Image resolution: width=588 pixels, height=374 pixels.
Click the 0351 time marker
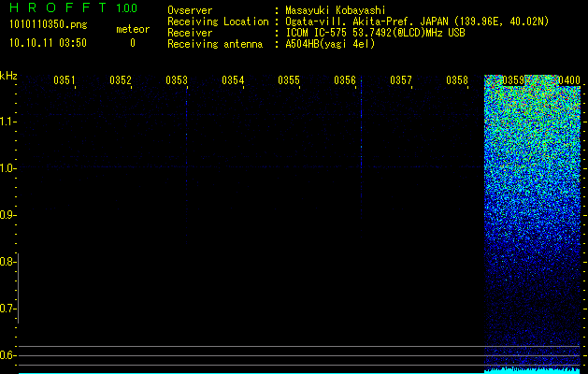tap(65, 80)
